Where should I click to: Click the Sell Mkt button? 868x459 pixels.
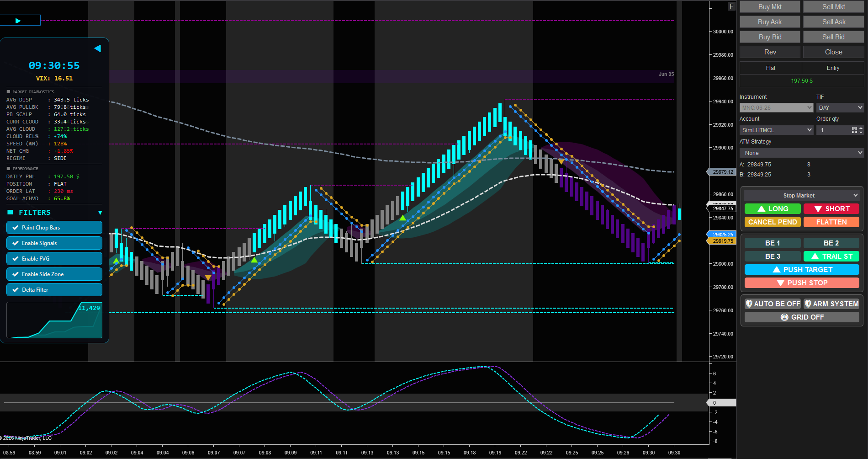click(x=834, y=7)
